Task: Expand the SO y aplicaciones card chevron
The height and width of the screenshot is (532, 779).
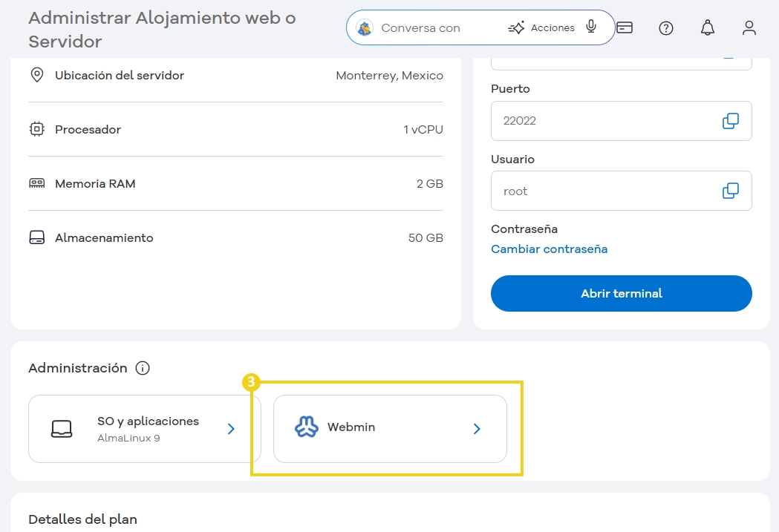Action: coord(230,428)
